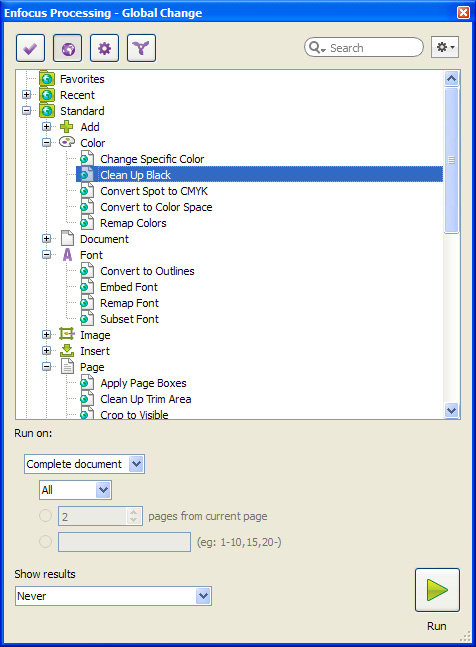Screen dimensions: 476x647
Task: Select the pages from current page radio
Action: click(x=45, y=516)
